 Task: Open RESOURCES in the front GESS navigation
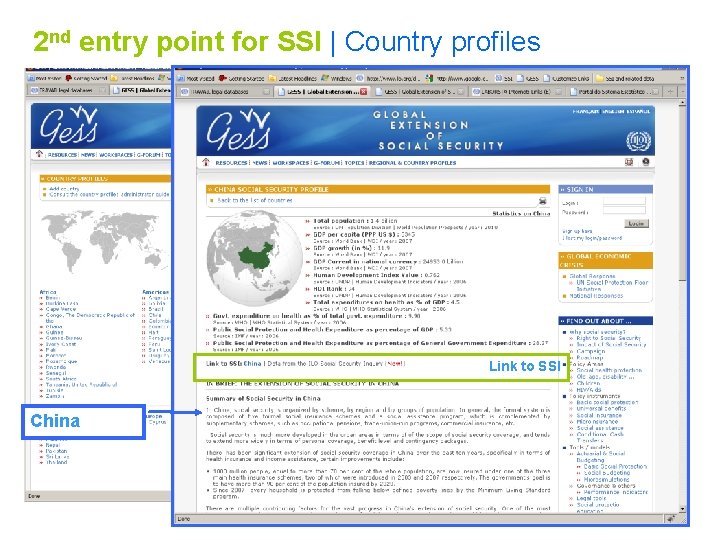231,163
